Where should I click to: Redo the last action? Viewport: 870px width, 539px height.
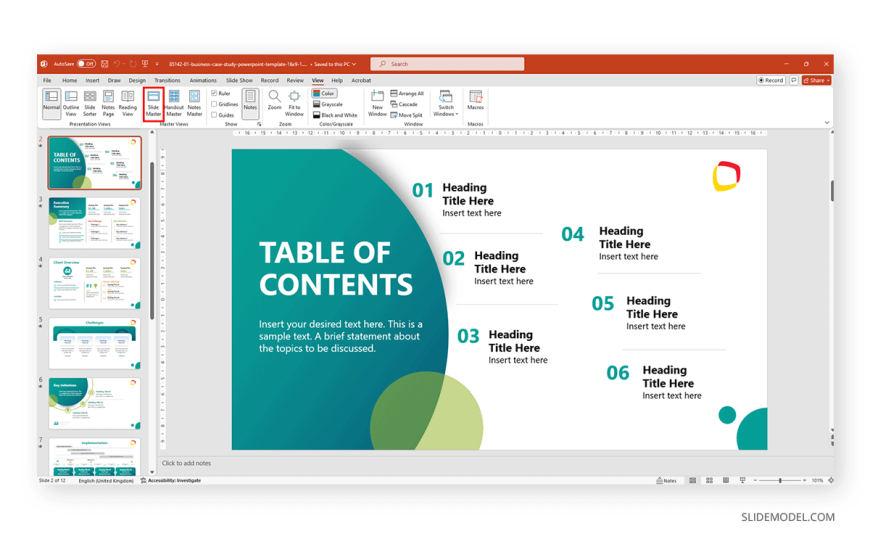tap(133, 64)
